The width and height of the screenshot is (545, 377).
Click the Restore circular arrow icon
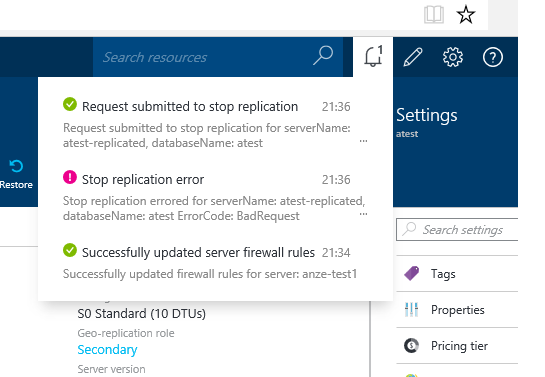point(16,166)
